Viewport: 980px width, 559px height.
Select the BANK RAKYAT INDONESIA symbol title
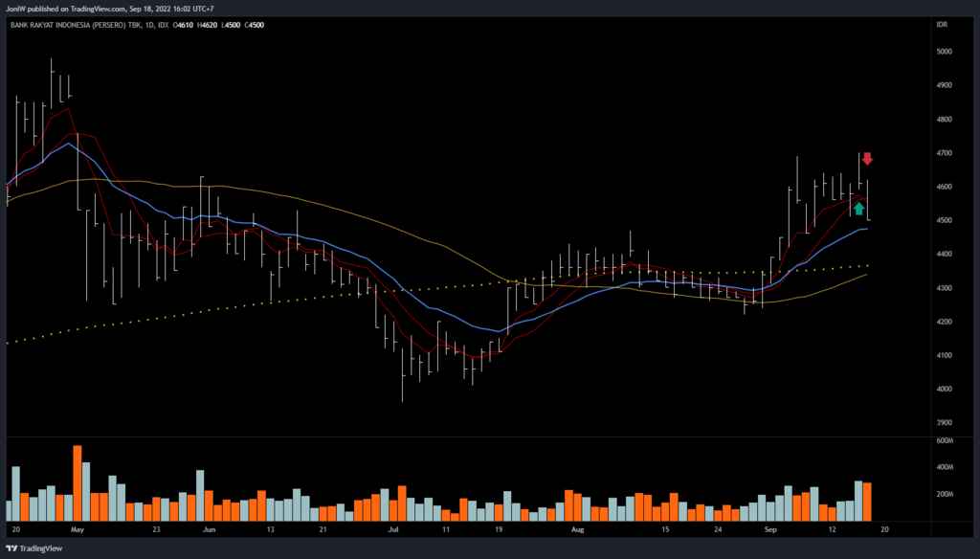(77, 25)
